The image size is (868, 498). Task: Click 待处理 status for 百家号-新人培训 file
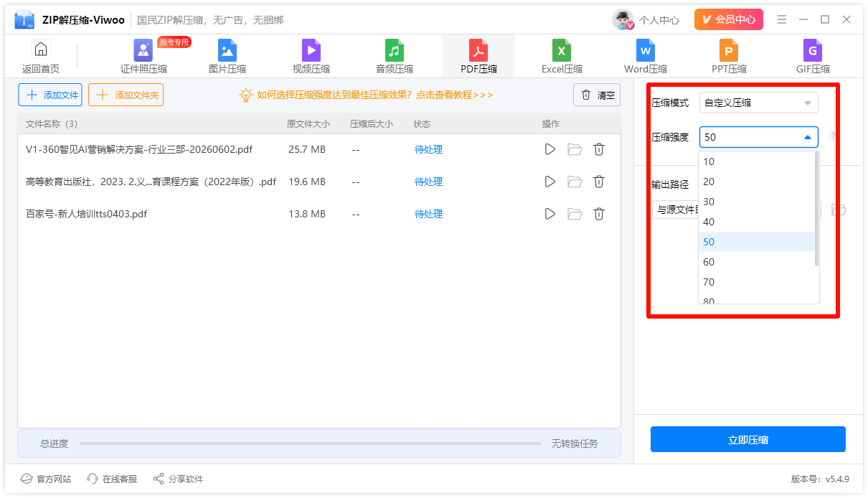coord(428,214)
